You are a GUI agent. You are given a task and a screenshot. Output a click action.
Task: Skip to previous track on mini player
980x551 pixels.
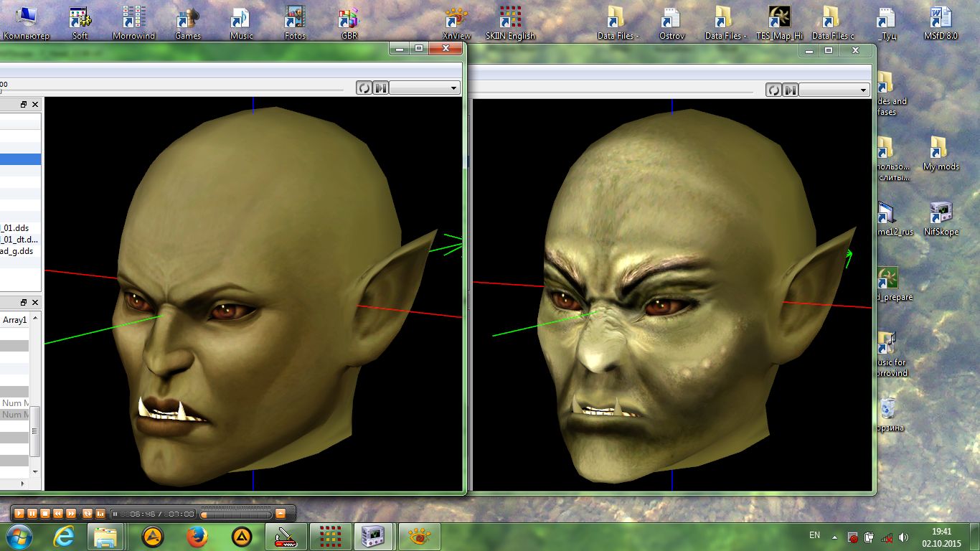[x=58, y=514]
